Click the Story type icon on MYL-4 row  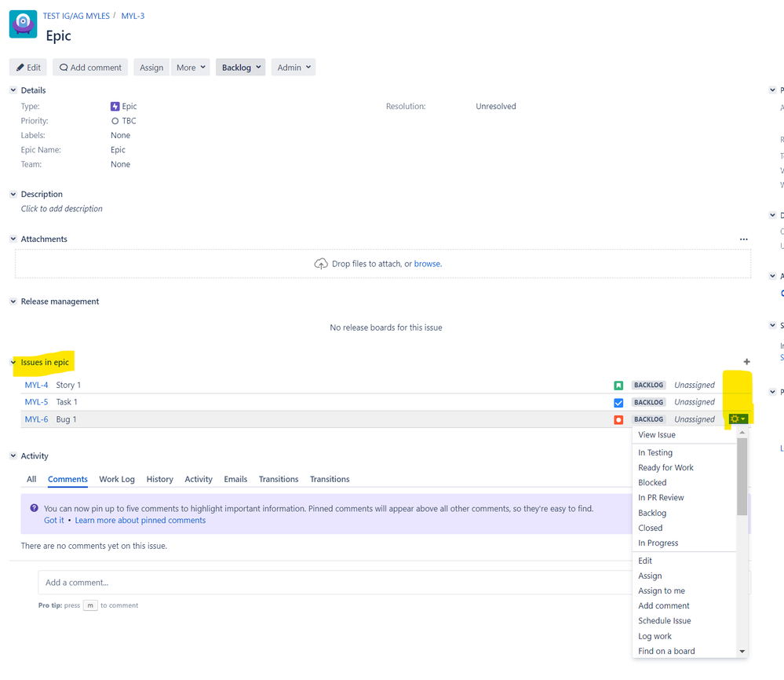point(617,385)
